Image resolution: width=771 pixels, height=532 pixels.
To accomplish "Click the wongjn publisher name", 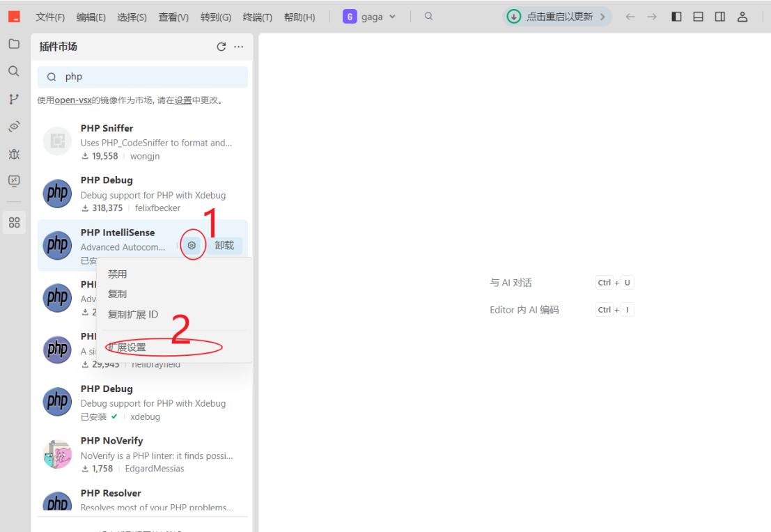I will coord(145,157).
